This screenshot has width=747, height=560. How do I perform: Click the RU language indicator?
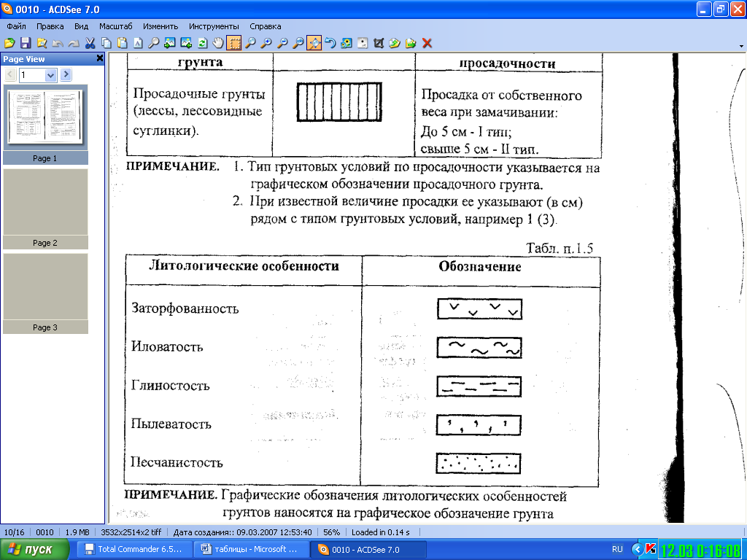[x=617, y=549]
